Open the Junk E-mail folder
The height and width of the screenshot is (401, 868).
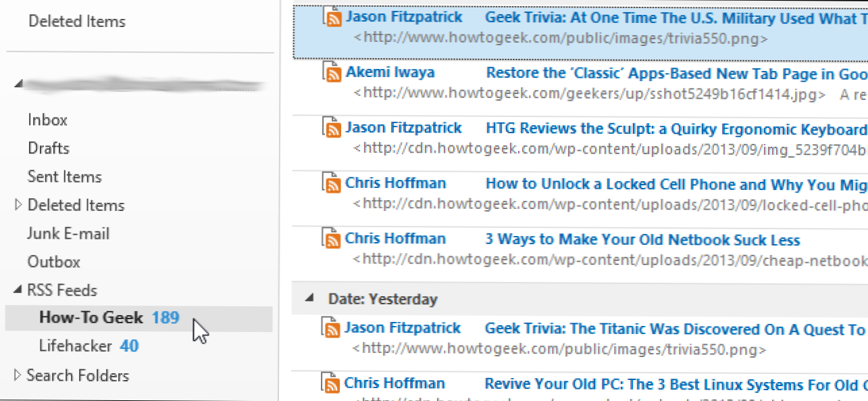(x=68, y=233)
